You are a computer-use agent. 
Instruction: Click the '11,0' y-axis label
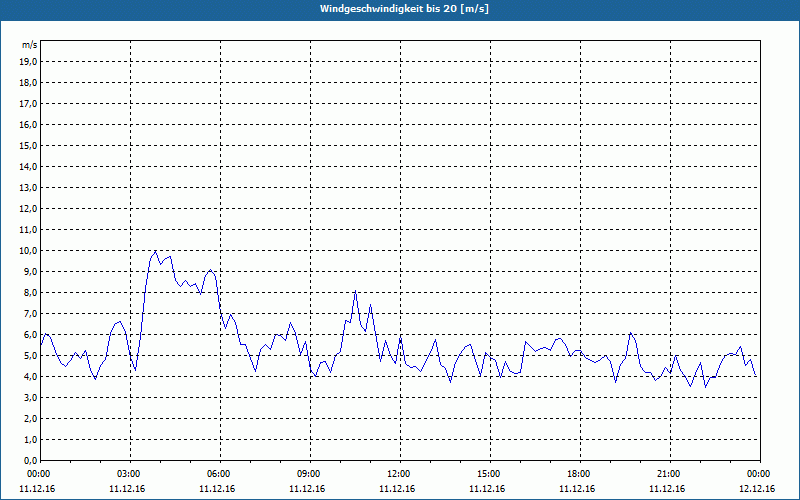[28, 230]
